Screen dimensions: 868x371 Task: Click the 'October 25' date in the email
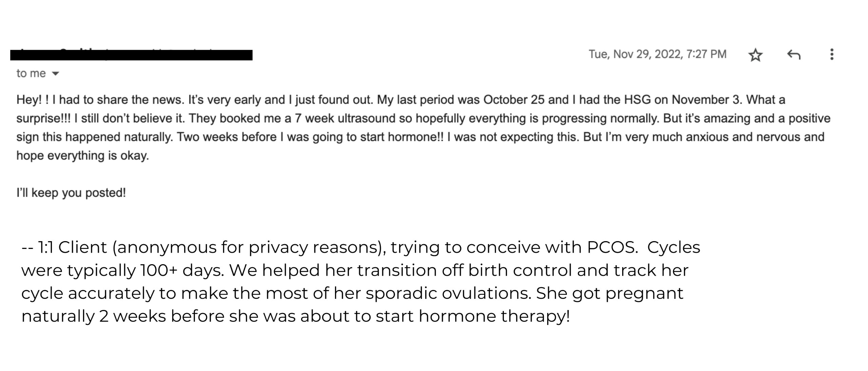tap(514, 100)
